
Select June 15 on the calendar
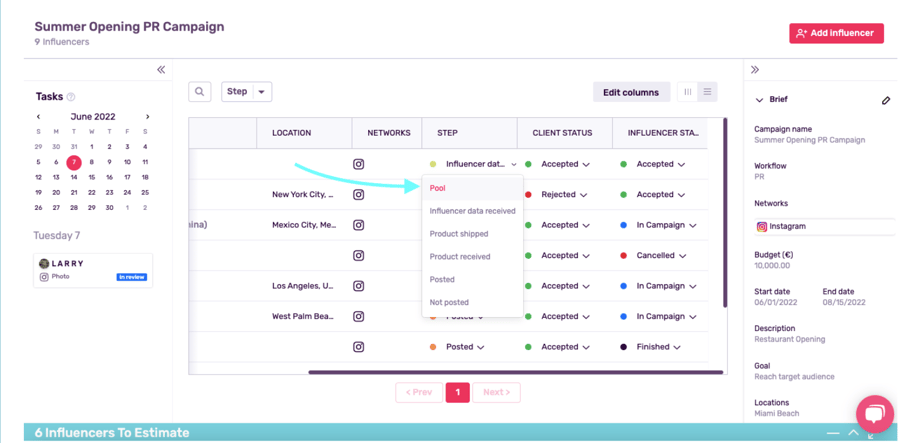click(92, 177)
